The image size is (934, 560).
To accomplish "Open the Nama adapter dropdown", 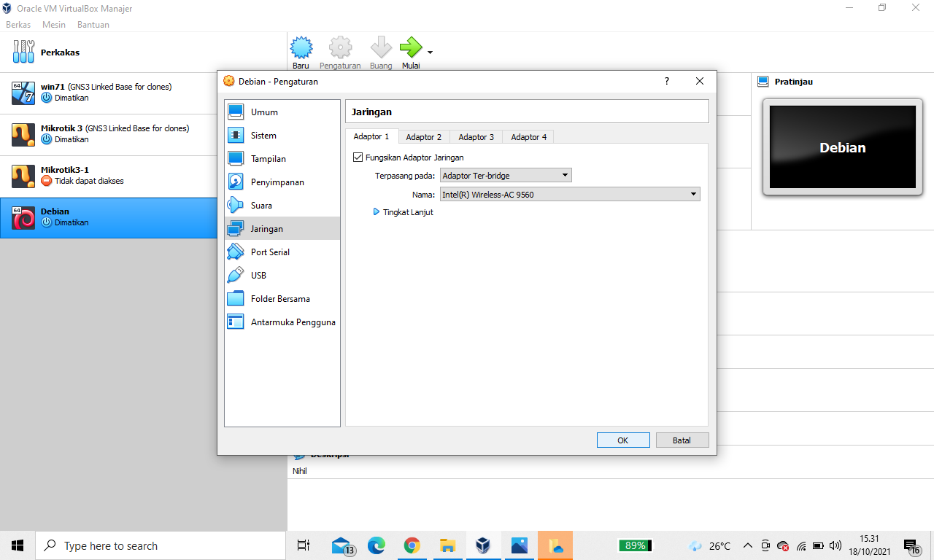I will pos(570,194).
